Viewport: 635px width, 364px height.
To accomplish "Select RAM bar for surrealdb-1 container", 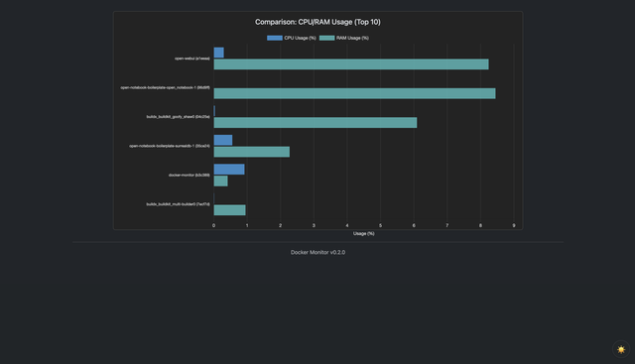I will click(251, 152).
